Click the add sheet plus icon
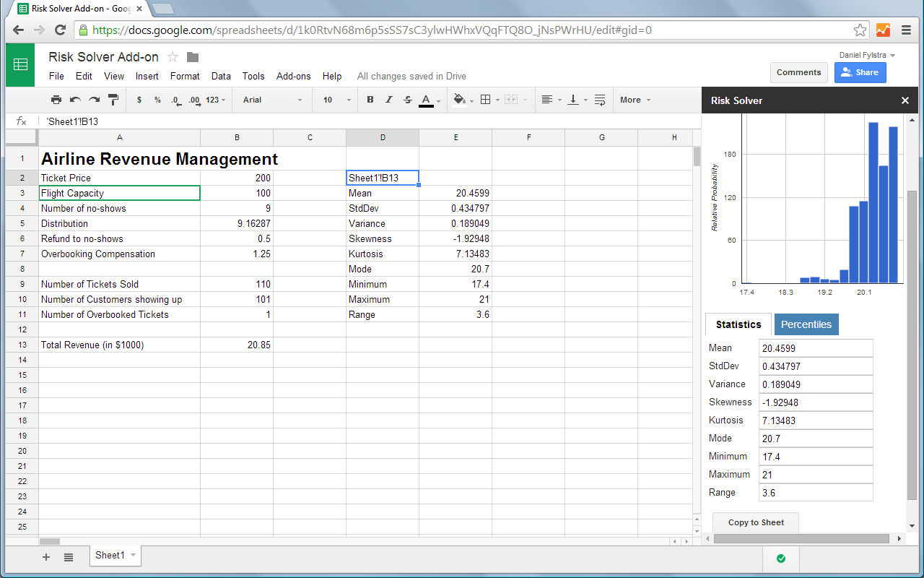The width and height of the screenshot is (924, 578). tap(46, 556)
